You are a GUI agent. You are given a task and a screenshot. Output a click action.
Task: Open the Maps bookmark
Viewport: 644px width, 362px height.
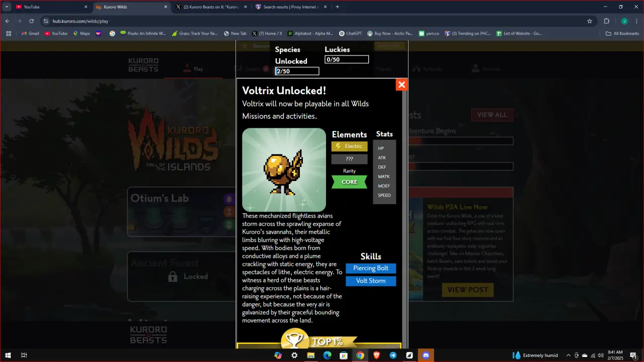81,34
